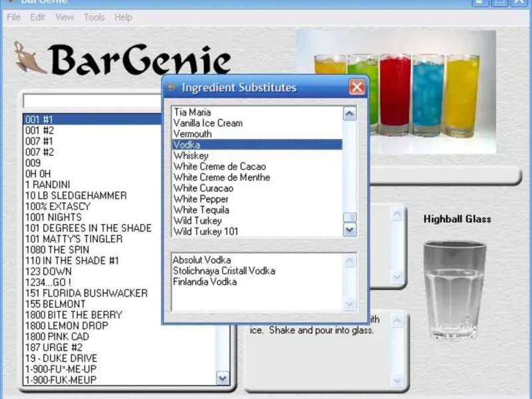
Task: Select drink 110 IN THE SHADE #1
Action: (x=92, y=261)
